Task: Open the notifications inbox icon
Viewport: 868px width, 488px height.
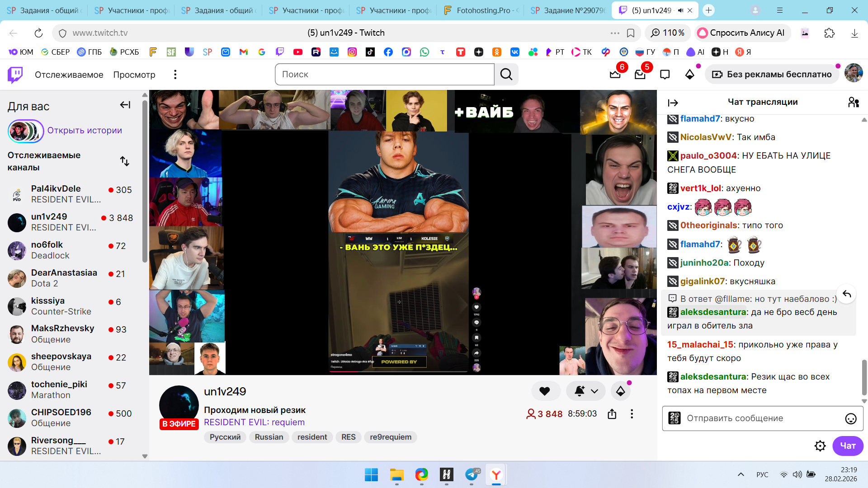Action: (640, 75)
